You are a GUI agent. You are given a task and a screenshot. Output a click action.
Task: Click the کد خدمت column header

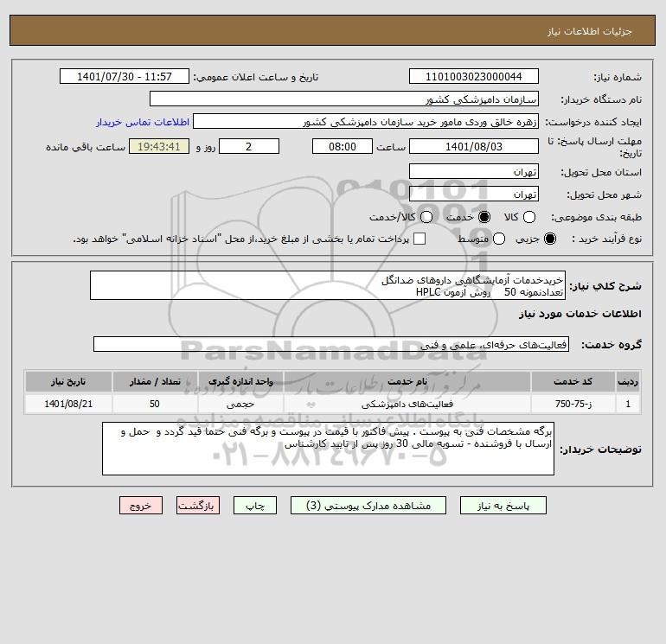point(573,381)
